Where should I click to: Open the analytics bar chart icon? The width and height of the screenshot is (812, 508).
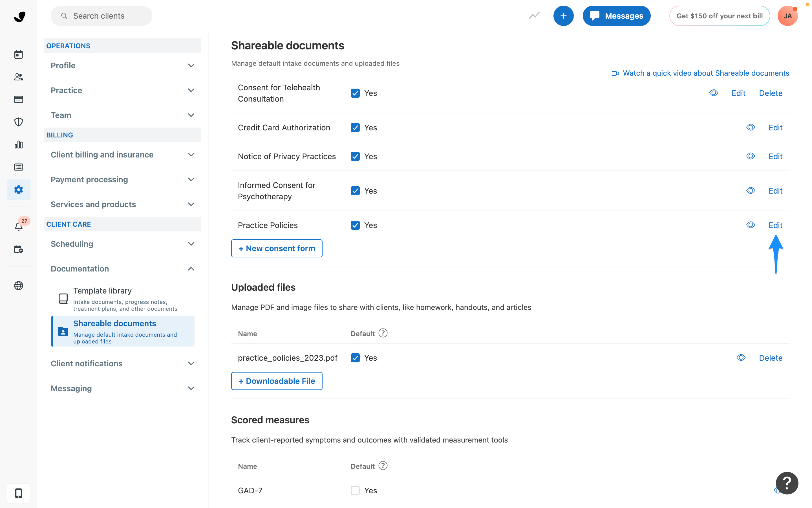[18, 144]
